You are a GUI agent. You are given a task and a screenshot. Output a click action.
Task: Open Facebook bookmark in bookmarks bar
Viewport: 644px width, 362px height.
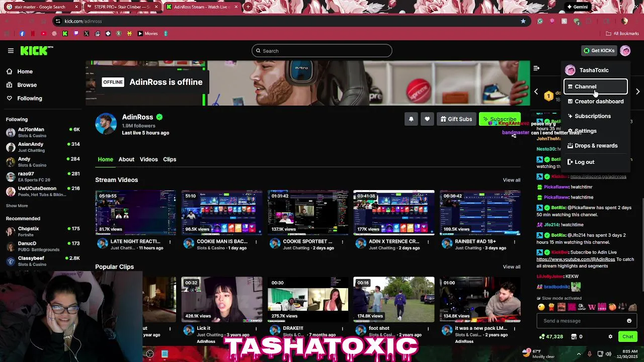tap(22, 34)
